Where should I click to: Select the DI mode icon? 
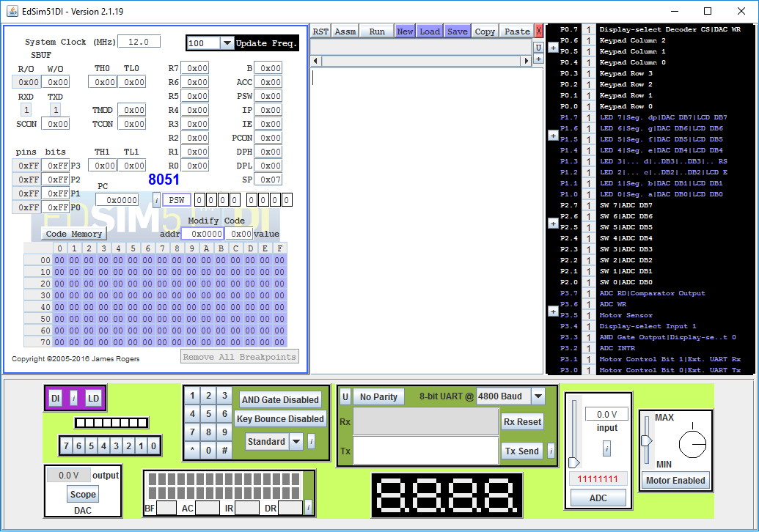point(56,399)
